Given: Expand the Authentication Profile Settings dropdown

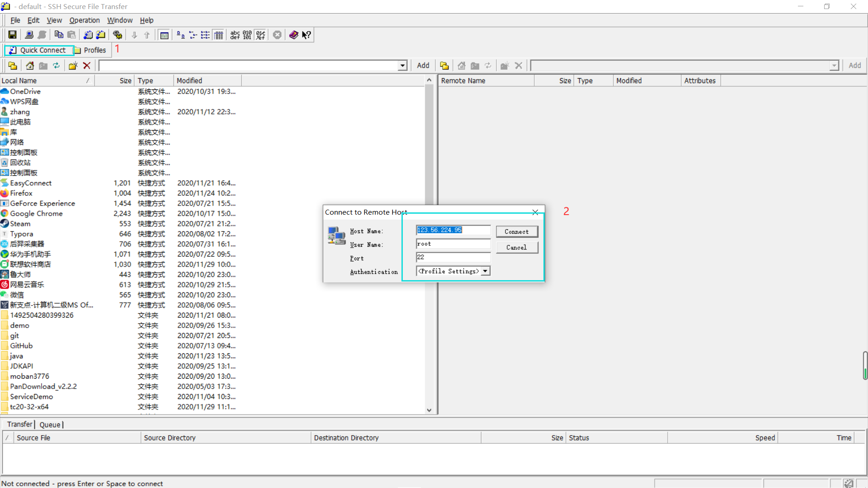Looking at the screenshot, I should pyautogui.click(x=485, y=271).
